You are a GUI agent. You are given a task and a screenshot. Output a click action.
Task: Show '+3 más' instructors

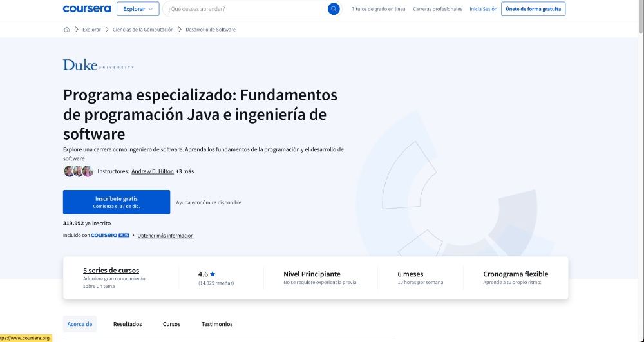coord(185,171)
